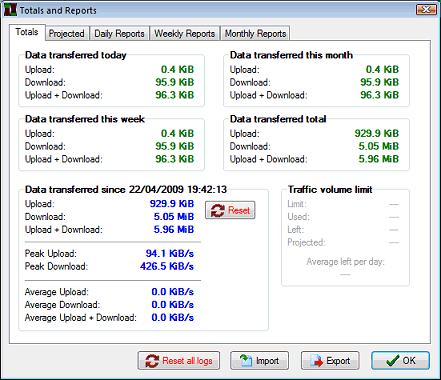Click this week's Upload + Download value 96.3 KiB
Viewport: 441px width, 380px height.
coord(175,159)
